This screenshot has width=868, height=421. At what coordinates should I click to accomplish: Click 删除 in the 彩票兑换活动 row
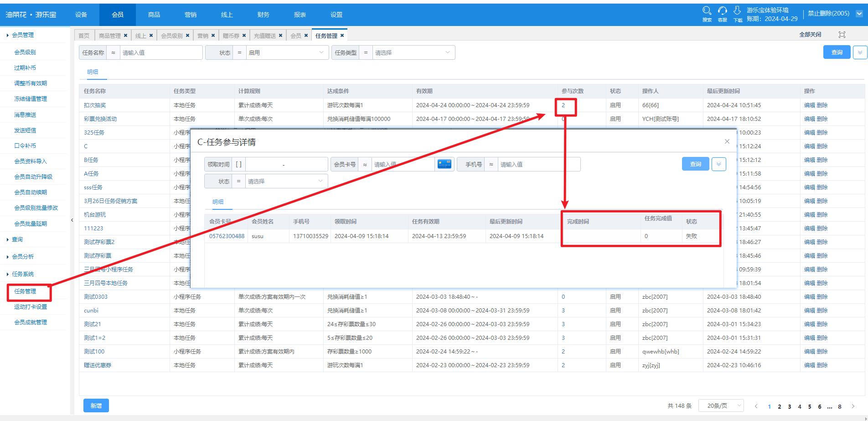822,119
